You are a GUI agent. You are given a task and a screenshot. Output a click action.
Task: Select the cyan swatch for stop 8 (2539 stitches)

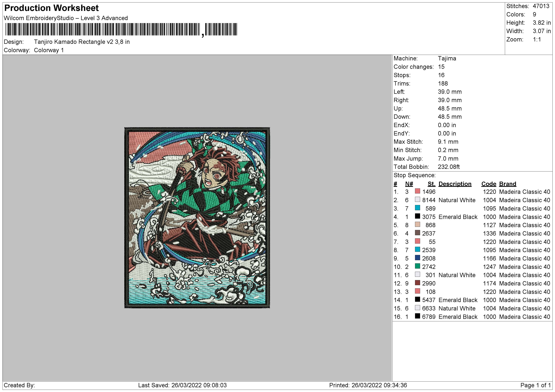pos(417,249)
